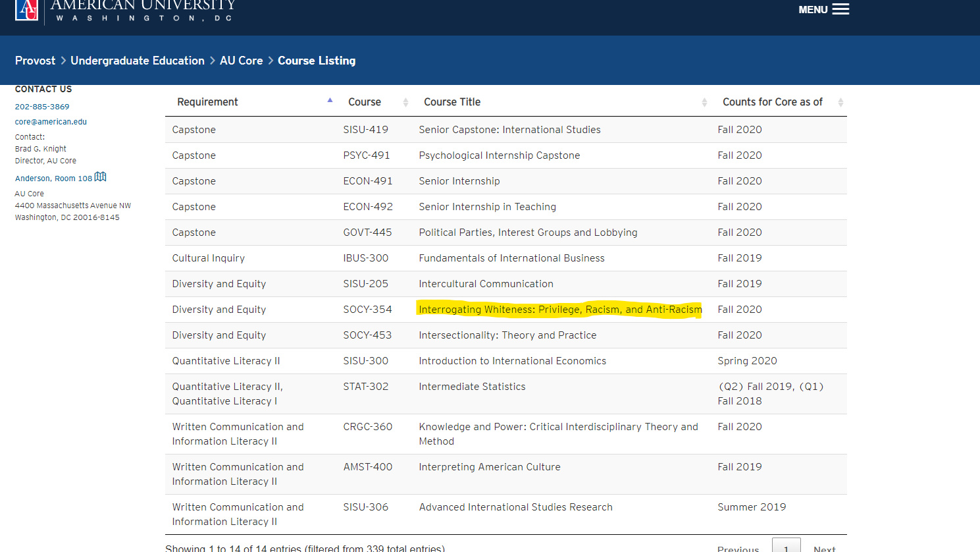Click Intermediate Statistics title

[473, 387]
